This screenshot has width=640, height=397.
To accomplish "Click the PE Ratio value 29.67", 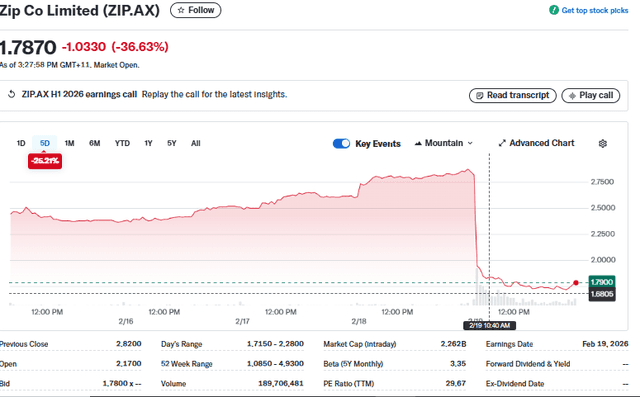I will tap(456, 384).
